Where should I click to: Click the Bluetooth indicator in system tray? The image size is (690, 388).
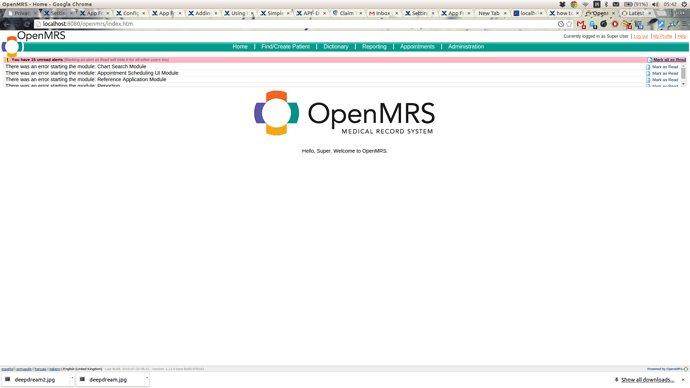click(606, 4)
